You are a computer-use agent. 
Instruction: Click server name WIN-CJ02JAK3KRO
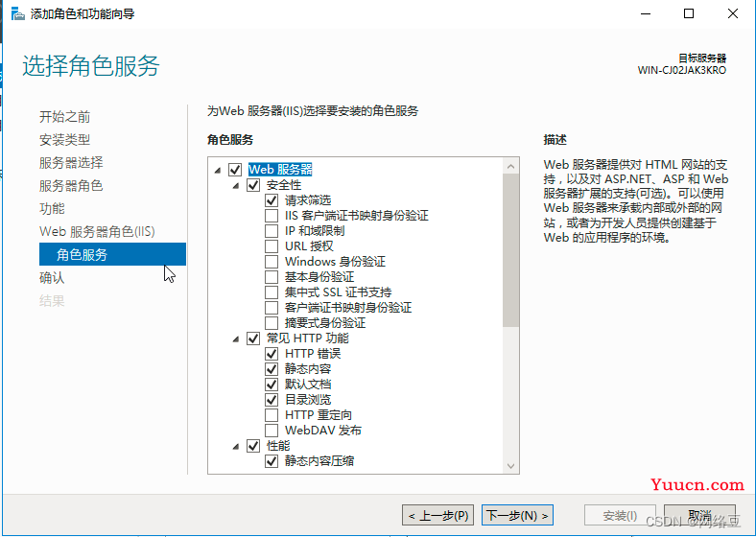[682, 70]
